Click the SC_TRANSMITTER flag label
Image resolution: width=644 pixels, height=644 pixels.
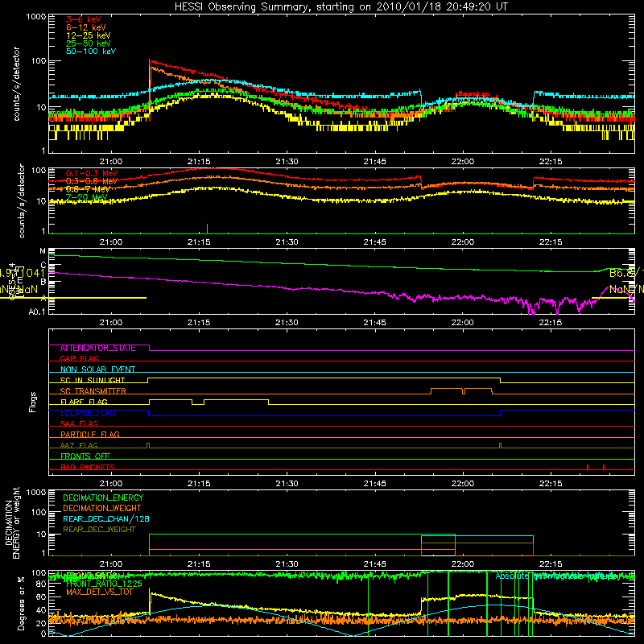pyautogui.click(x=93, y=391)
